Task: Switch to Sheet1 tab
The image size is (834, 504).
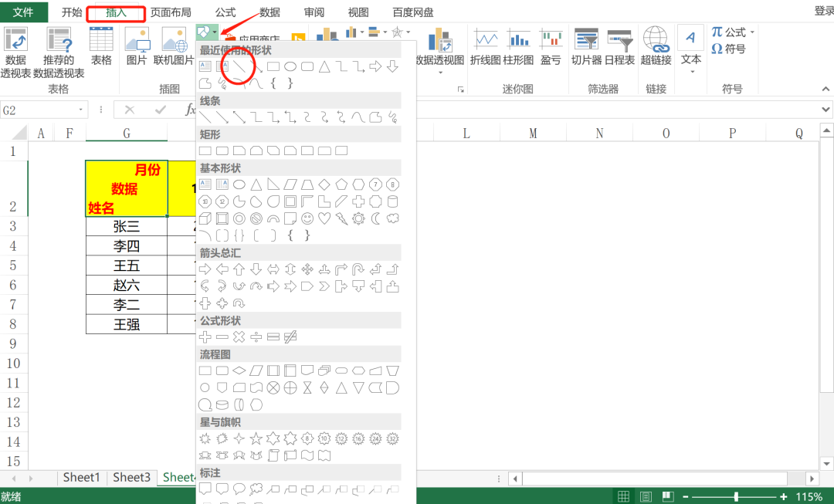Action: point(81,478)
